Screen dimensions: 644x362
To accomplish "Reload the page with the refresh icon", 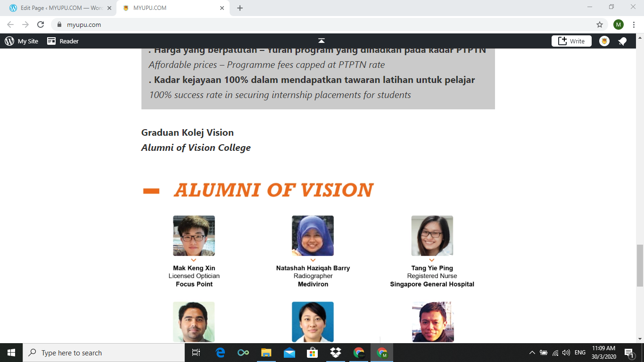I will pyautogui.click(x=41, y=25).
